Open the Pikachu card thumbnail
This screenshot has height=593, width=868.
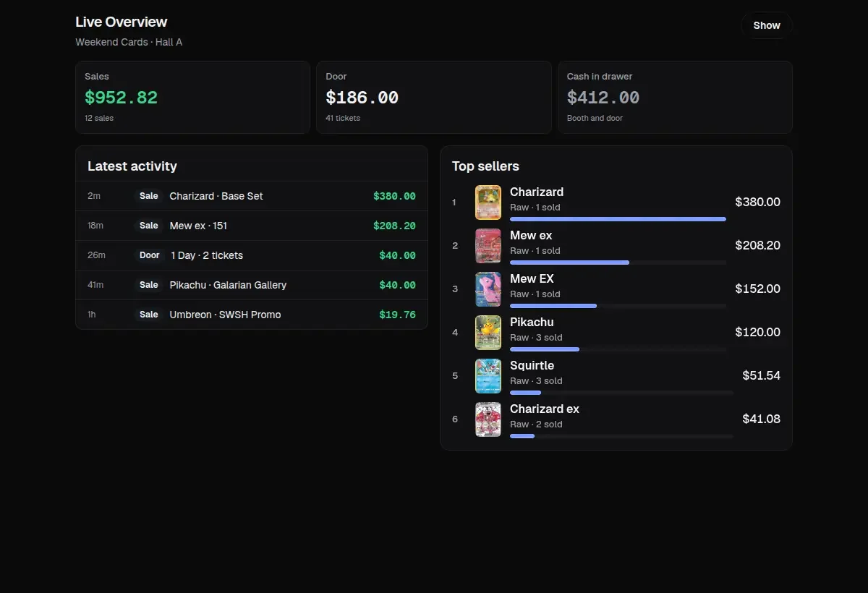tap(488, 333)
